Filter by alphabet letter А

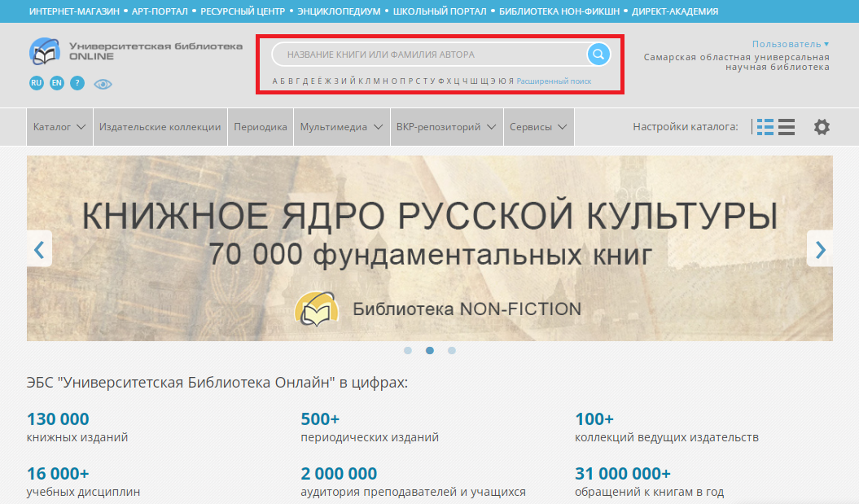[275, 81]
